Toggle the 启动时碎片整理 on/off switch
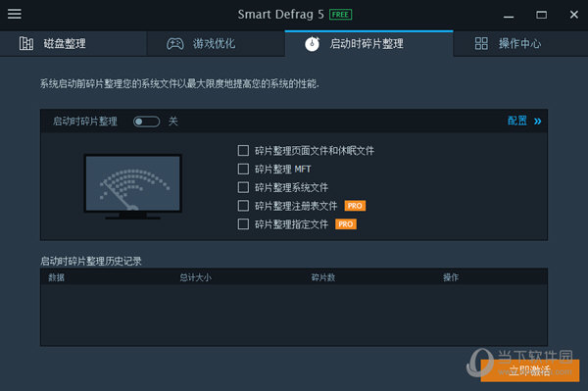This screenshot has width=588, height=391. [147, 122]
